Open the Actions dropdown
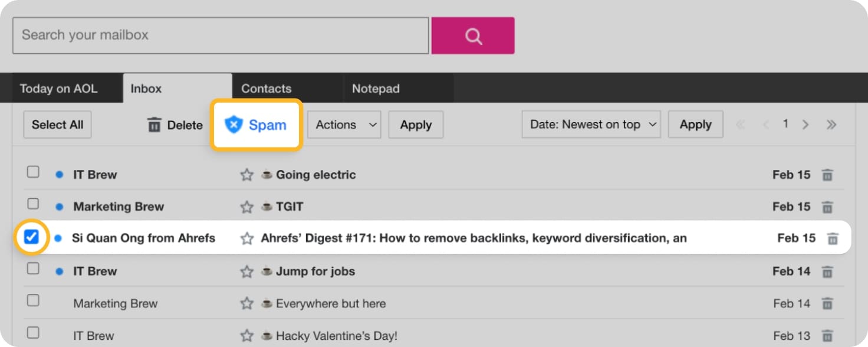868x347 pixels. coord(344,125)
